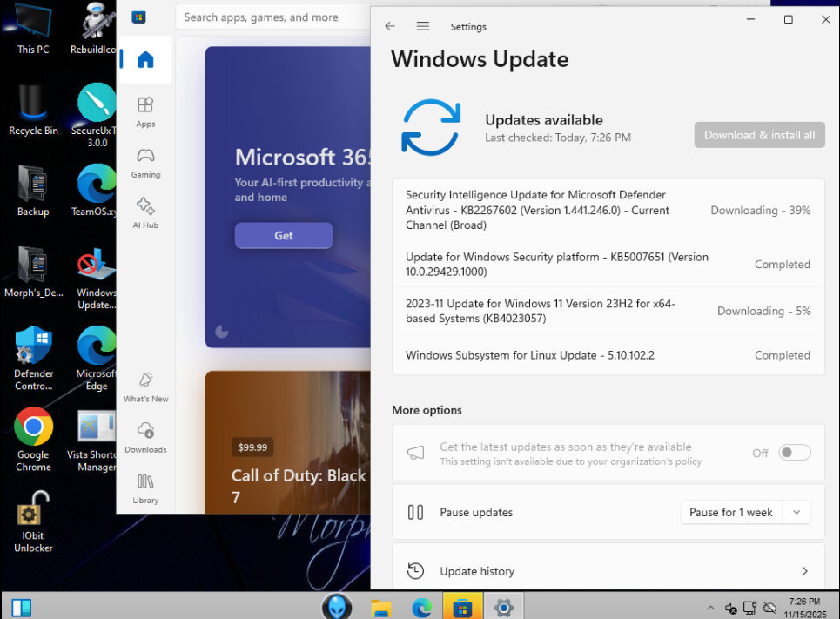Click Download & install all button
The image size is (840, 619).
759,135
